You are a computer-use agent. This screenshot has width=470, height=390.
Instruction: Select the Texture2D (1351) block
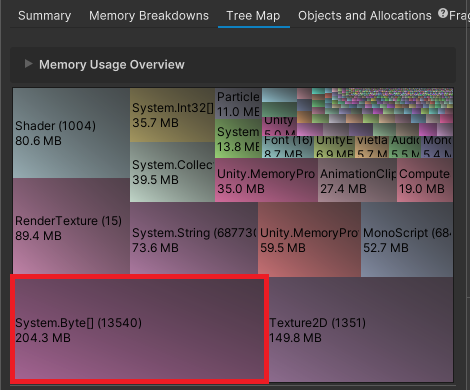360,329
